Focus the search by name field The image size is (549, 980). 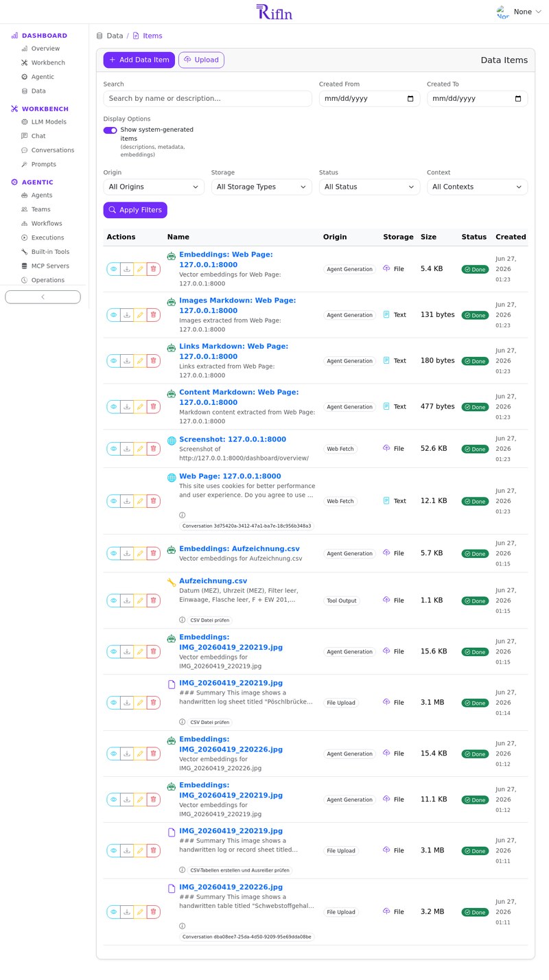[208, 99]
